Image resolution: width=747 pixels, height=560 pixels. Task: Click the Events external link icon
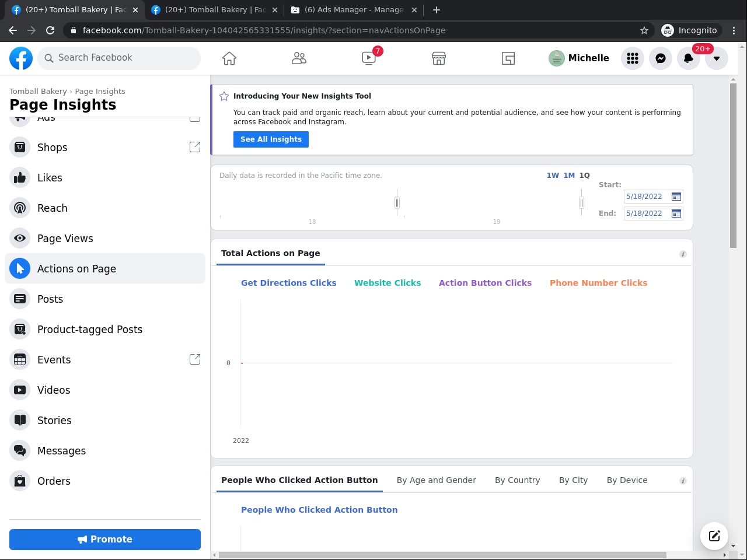(x=195, y=359)
